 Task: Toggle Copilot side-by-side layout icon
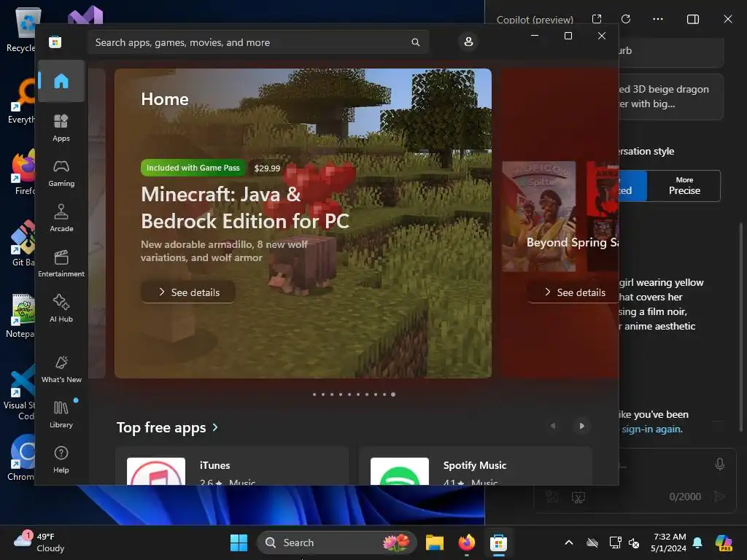tap(693, 19)
